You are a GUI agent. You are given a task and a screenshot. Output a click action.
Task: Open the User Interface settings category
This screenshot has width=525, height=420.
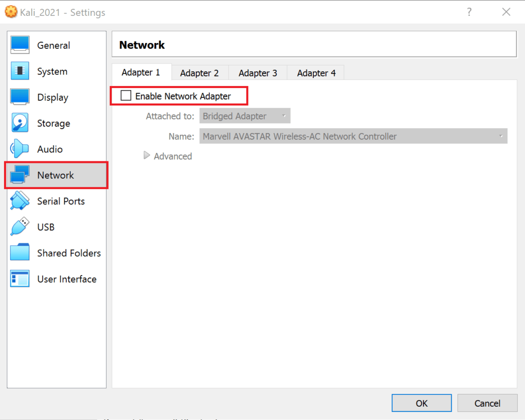(x=56, y=279)
